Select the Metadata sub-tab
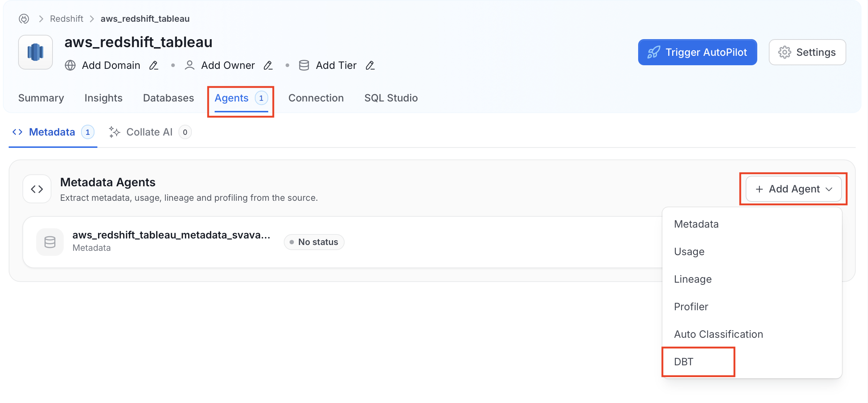Image resolution: width=868 pixels, height=403 pixels. pos(53,132)
